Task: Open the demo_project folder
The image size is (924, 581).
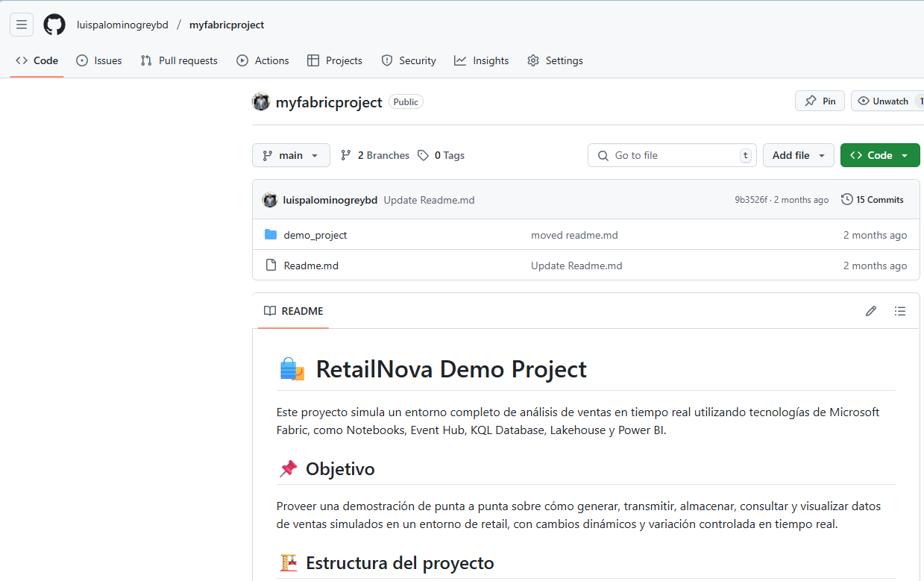Action: tap(315, 235)
